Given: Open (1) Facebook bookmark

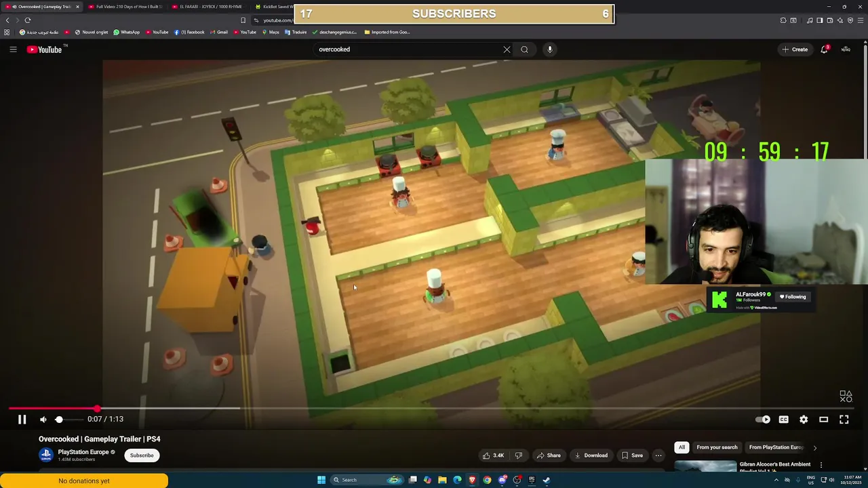Looking at the screenshot, I should point(189,32).
